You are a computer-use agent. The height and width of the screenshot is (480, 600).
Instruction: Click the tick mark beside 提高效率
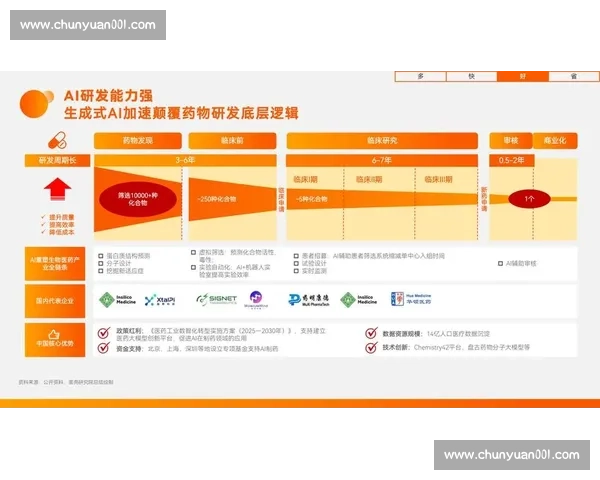pyautogui.click(x=44, y=225)
